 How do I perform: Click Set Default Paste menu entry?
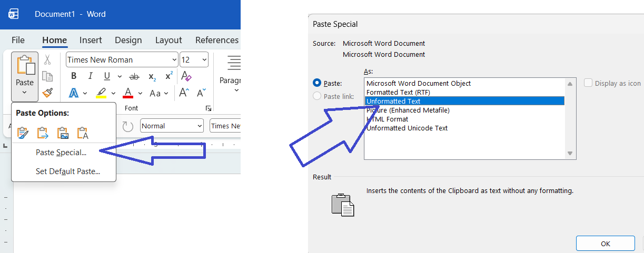[x=68, y=171]
